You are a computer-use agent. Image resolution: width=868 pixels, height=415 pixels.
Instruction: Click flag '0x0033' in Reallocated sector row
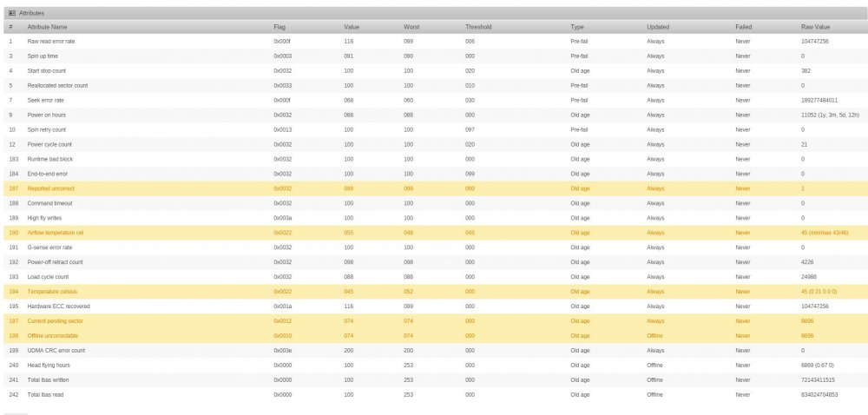pos(282,86)
